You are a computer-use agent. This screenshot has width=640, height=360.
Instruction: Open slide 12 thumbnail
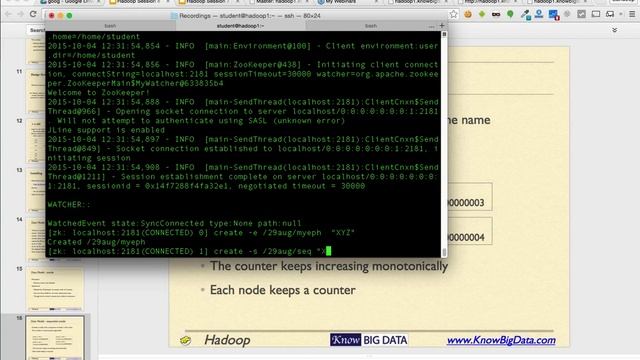coord(37,141)
